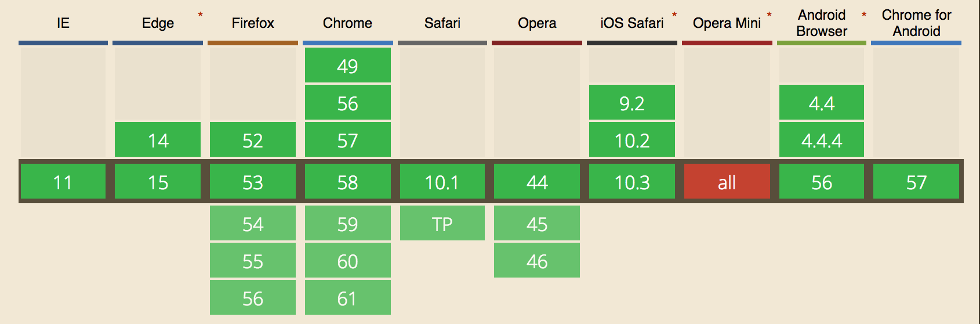Click the red Opera Mini 'all' cell
The image size is (980, 324).
pyautogui.click(x=727, y=181)
